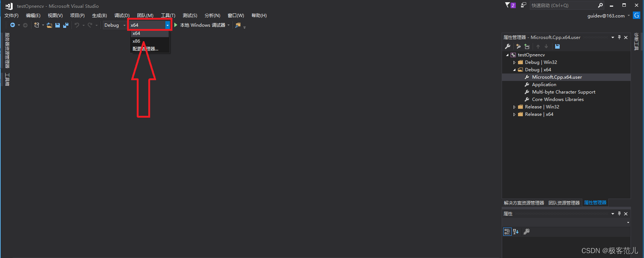Image resolution: width=644 pixels, height=258 pixels.
Task: Open the 项目(P) menu
Action: coord(77,16)
